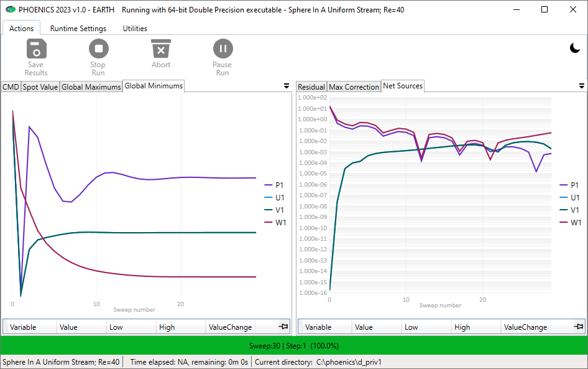Switch to the Max Correction tab

pyautogui.click(x=354, y=86)
